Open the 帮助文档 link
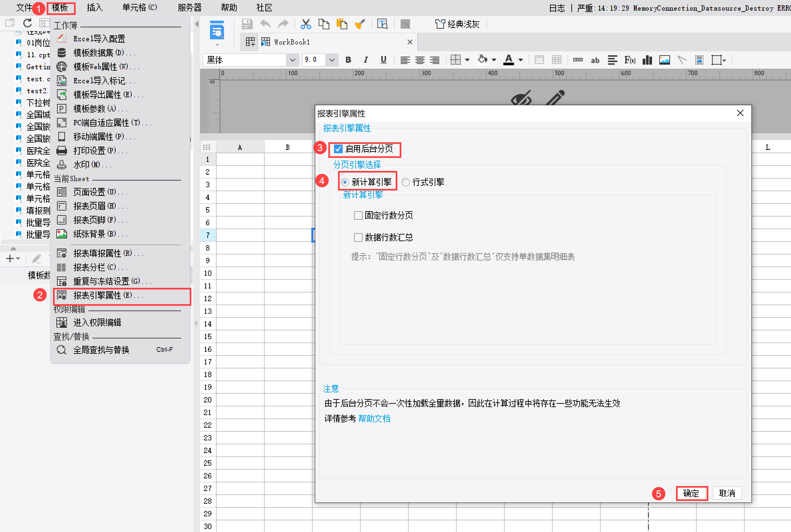 (374, 419)
